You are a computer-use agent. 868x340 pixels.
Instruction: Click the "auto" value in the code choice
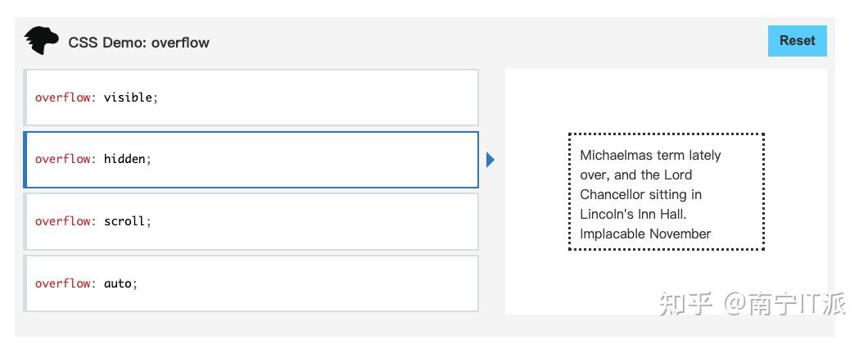click(x=118, y=283)
